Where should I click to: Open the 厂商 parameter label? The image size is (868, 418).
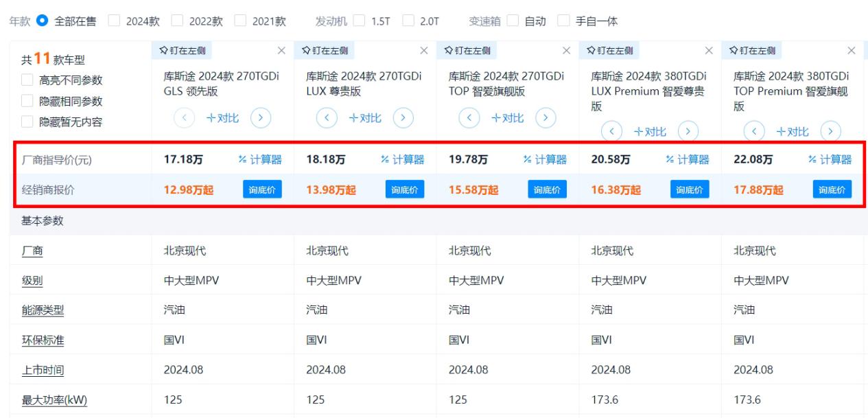tap(32, 251)
